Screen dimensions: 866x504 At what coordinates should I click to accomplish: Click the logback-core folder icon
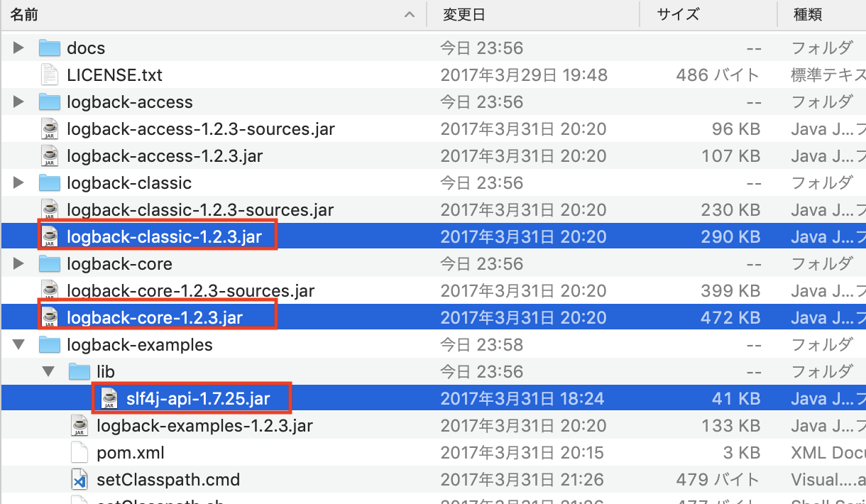49,264
